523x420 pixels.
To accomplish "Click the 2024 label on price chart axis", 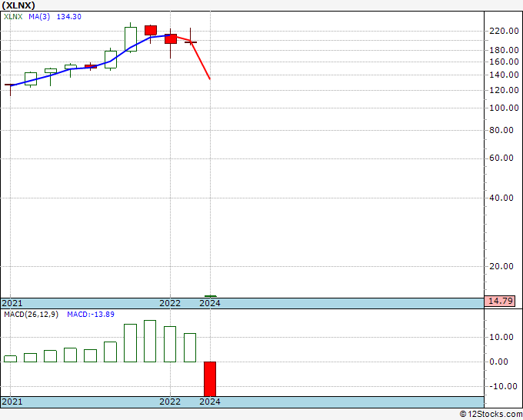I will (210, 303).
